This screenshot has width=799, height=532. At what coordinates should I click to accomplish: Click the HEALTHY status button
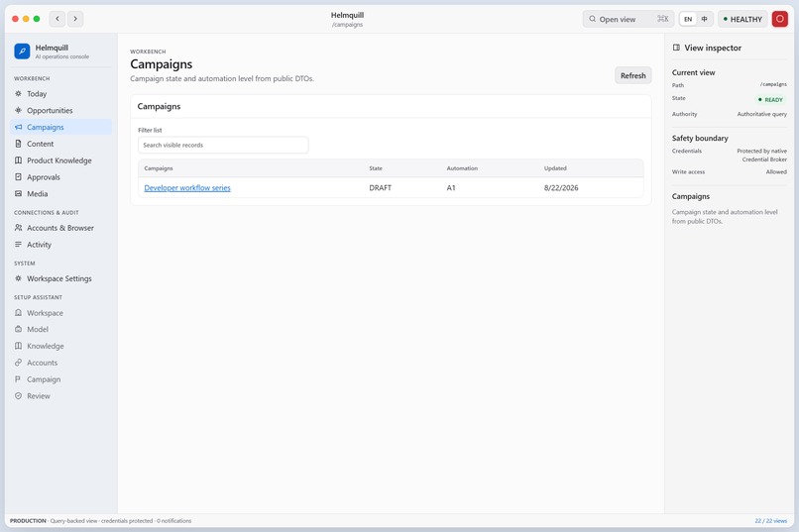point(742,19)
